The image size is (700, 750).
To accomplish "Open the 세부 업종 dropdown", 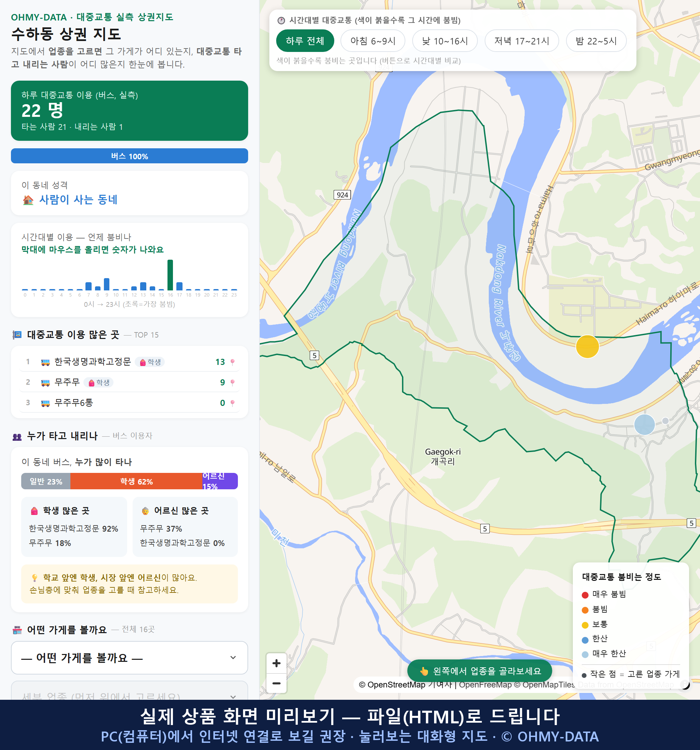I will click(x=130, y=691).
